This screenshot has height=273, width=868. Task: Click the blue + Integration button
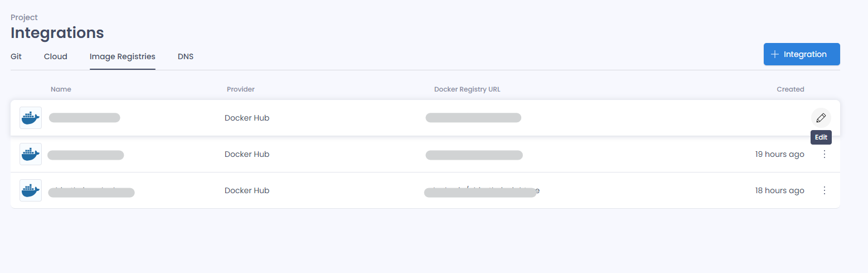coord(802,54)
